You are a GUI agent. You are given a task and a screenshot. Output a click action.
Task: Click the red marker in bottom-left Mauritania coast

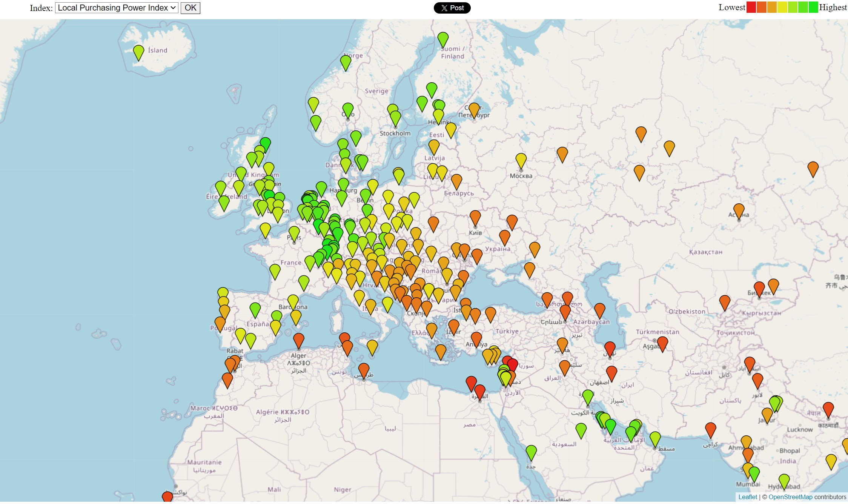tap(167, 497)
